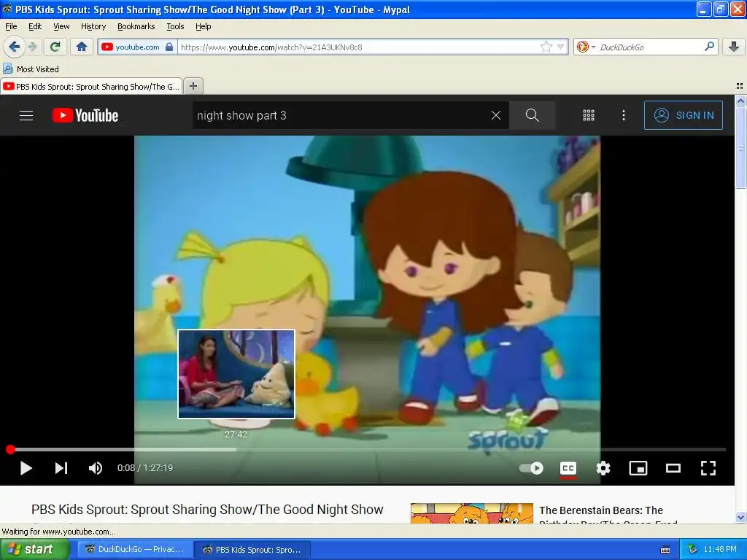The image size is (747, 560).
Task: Open the Most Visited bookmarks folder
Action: [31, 69]
